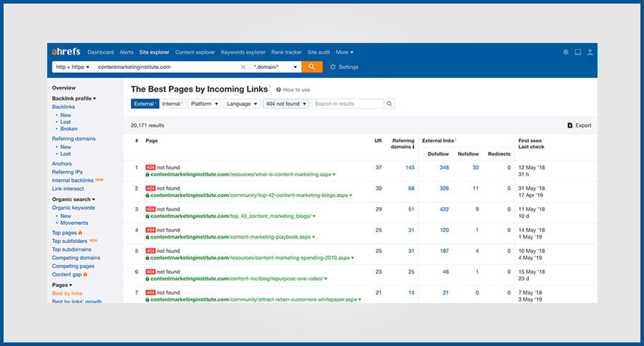
Task: Collapse the Pages section in sidebar
Action: pyautogui.click(x=62, y=284)
